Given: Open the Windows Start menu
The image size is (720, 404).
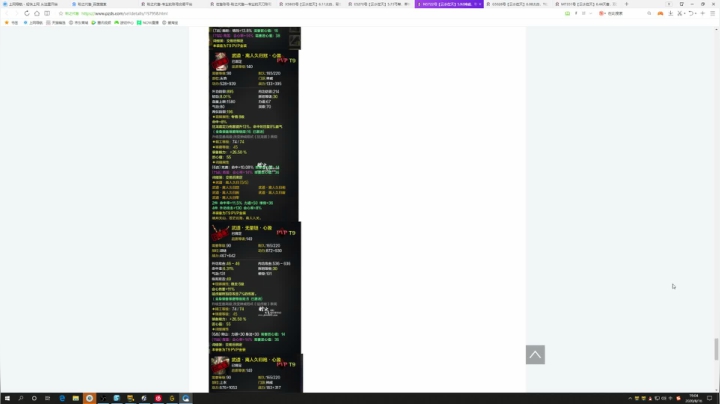Looking at the screenshot, I should point(7,398).
